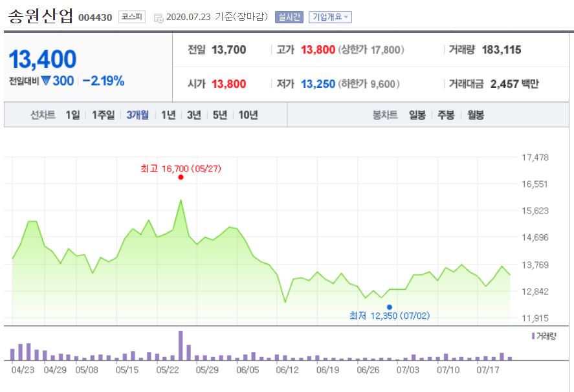Click the 전일 13,700 value

(x=229, y=49)
